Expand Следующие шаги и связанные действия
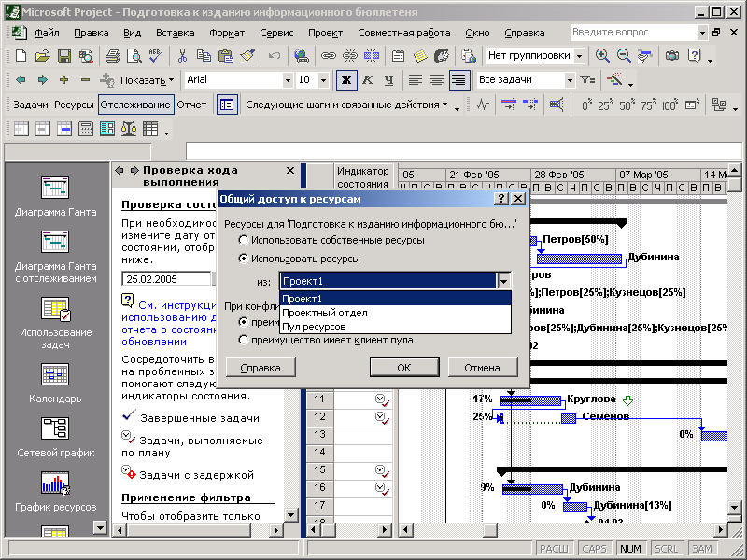This screenshot has width=747, height=560. pos(346,105)
